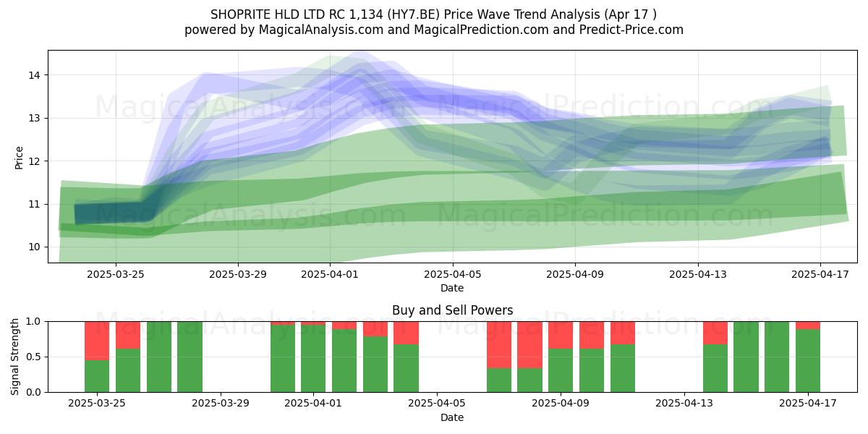Click red sell segment of 2025-04-08 bar
This screenshot has width=868, height=434.
tap(529, 344)
